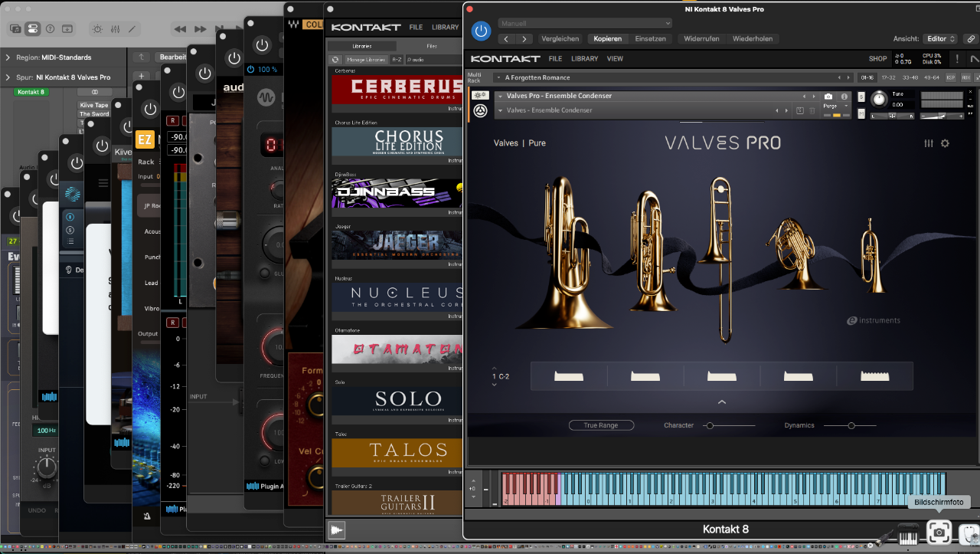Open the Ansicht Editor dropdown
Image resolution: width=980 pixels, height=554 pixels.
pos(941,38)
